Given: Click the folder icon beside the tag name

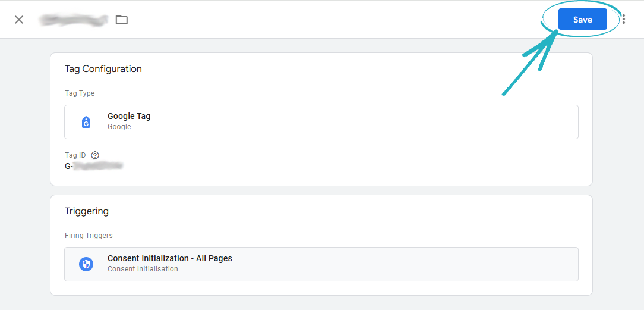Looking at the screenshot, I should 122,20.
